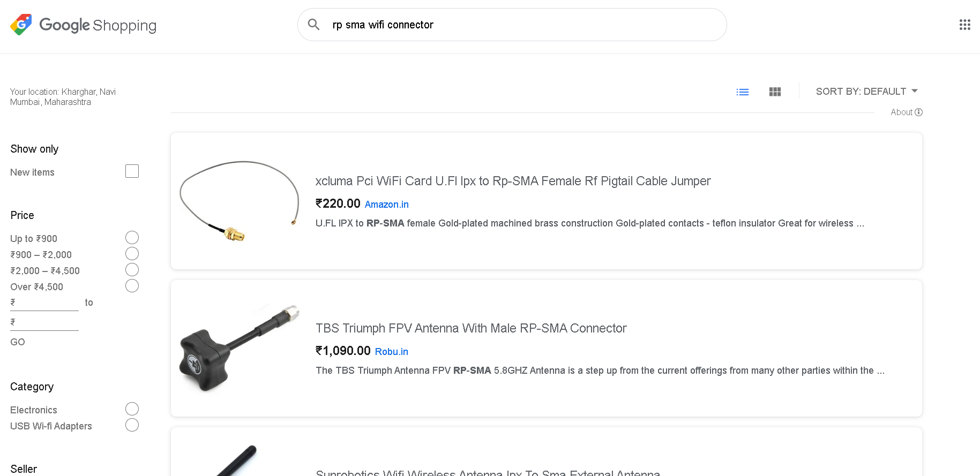Viewport: 980px width, 476px height.
Task: Open the Sort By Default dropdown
Action: point(866,92)
